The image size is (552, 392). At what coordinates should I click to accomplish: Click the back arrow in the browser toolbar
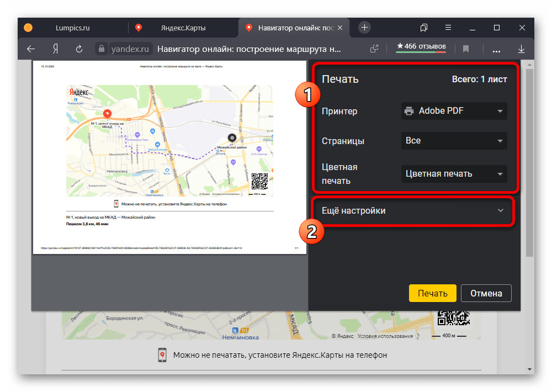coord(31,49)
